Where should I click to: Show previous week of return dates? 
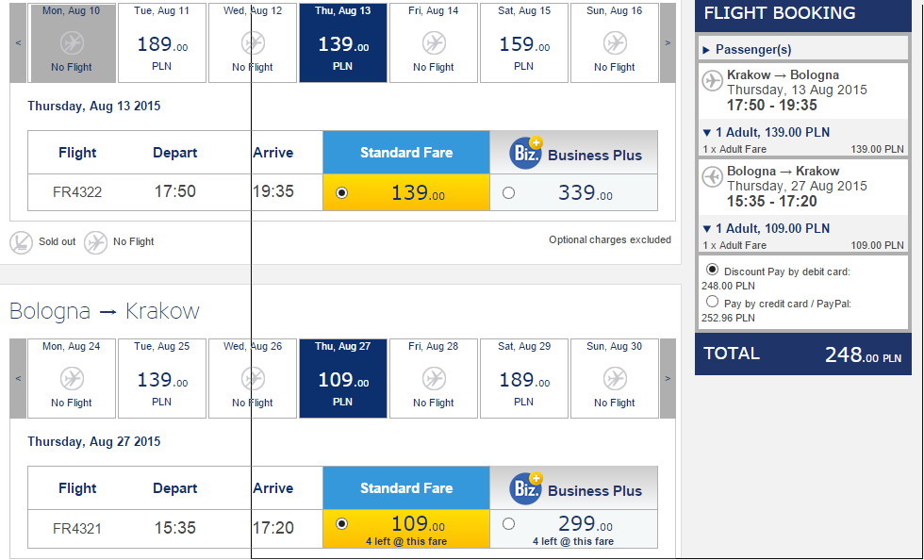(x=18, y=378)
